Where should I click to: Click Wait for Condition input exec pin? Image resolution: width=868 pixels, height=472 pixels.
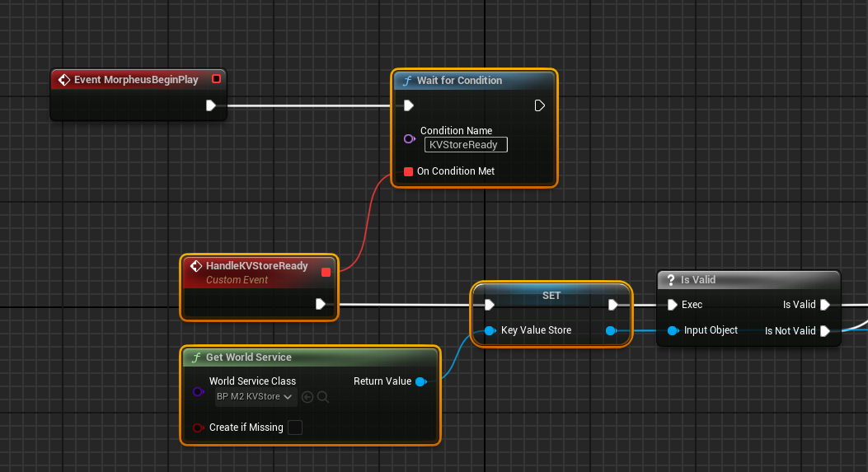(x=409, y=105)
